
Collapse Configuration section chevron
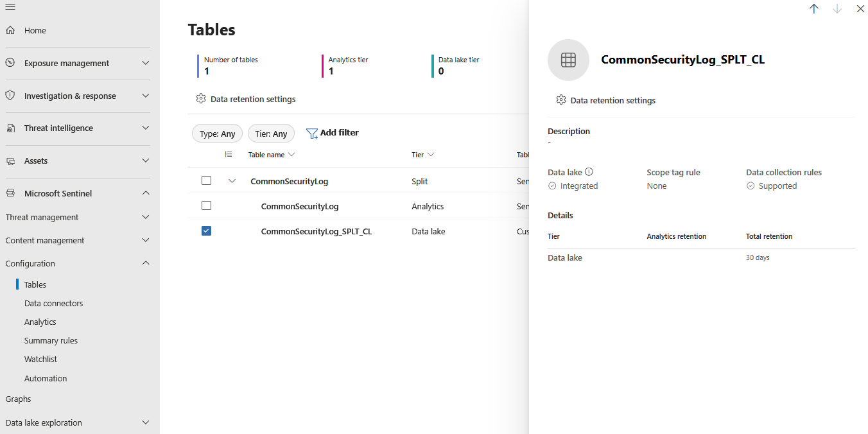pyautogui.click(x=146, y=263)
